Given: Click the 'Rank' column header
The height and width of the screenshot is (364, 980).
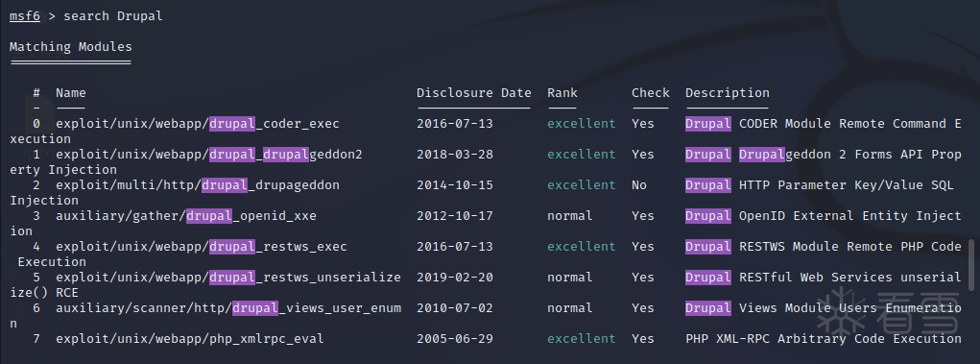Looking at the screenshot, I should (x=562, y=93).
